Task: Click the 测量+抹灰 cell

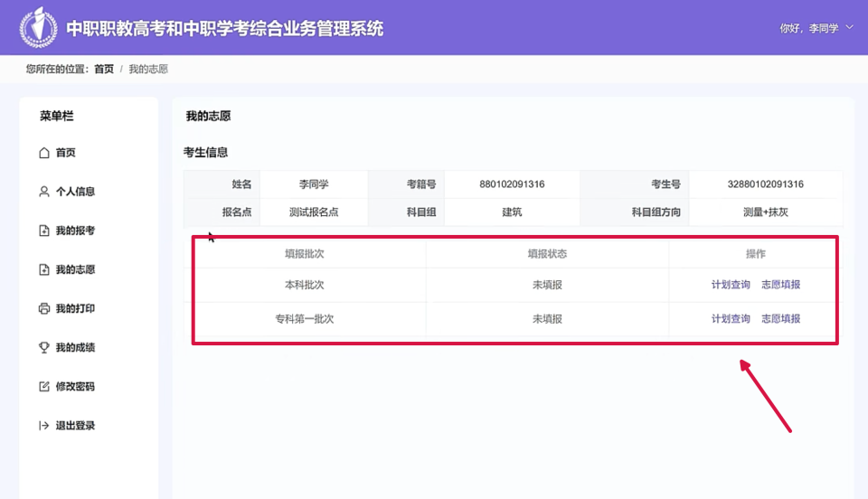Action: click(766, 212)
